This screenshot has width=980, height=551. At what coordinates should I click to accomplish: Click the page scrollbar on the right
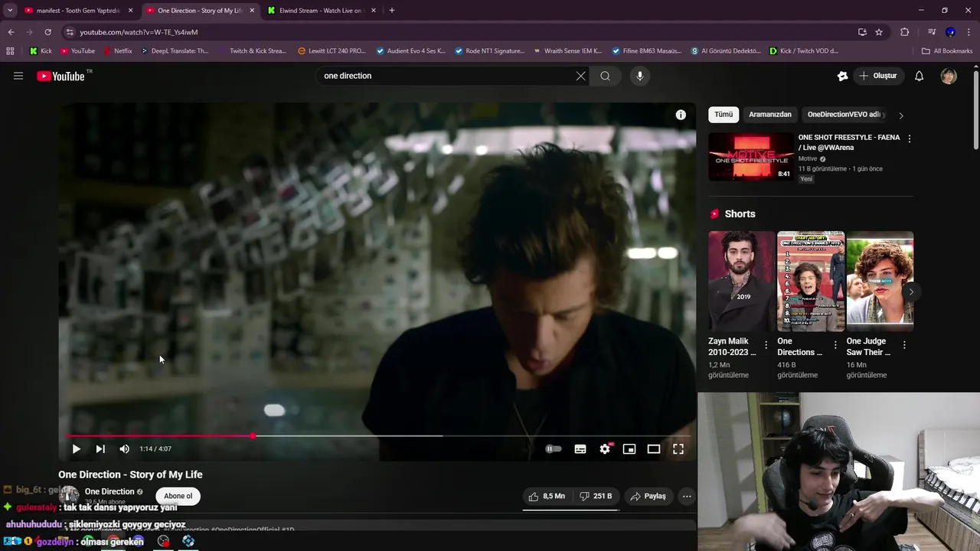pos(976,111)
